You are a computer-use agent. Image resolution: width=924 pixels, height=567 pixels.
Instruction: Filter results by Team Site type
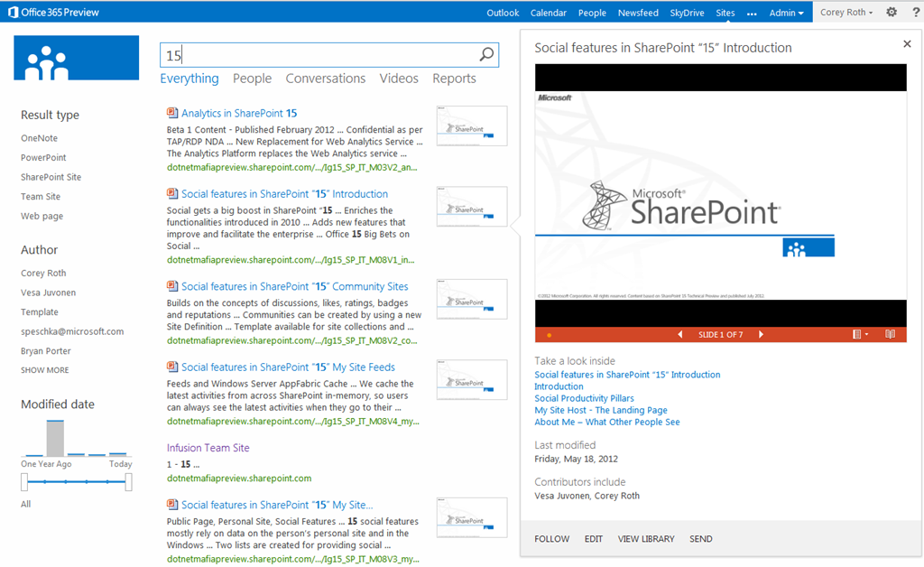coord(41,196)
